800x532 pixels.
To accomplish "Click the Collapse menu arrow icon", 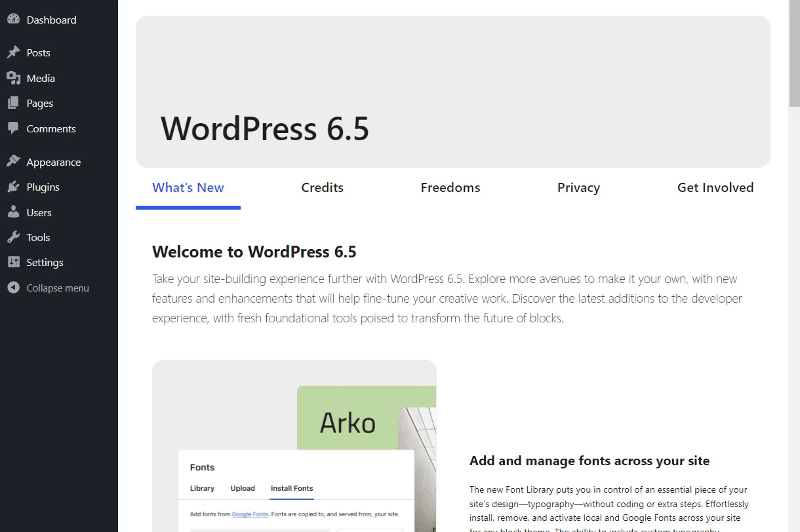I will click(x=13, y=288).
